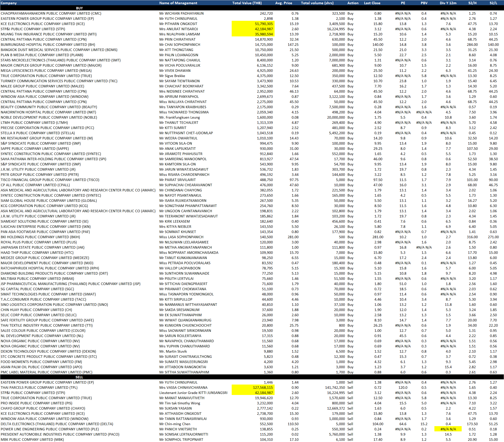Click the Avg. Price column header
Screen dimensions: 504x442
tap(283, 3)
